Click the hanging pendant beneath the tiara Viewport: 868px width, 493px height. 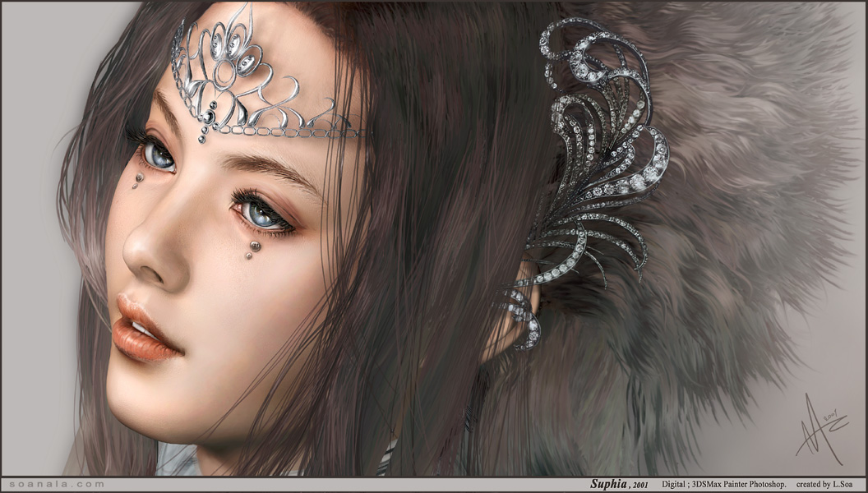pyautogui.click(x=203, y=131)
